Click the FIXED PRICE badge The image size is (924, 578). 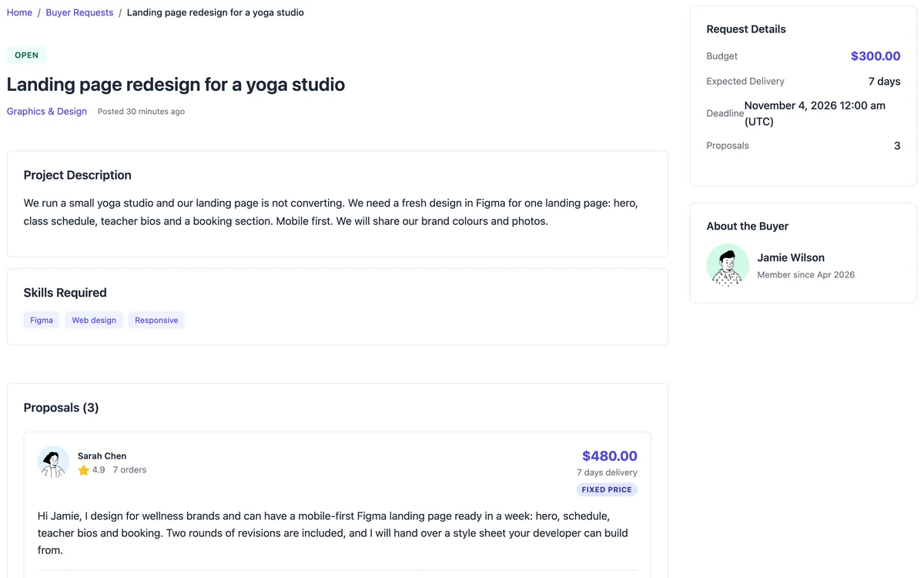click(x=607, y=489)
